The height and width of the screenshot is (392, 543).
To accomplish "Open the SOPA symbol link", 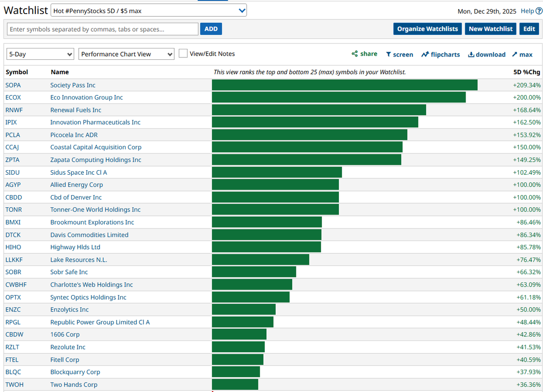I will [13, 85].
